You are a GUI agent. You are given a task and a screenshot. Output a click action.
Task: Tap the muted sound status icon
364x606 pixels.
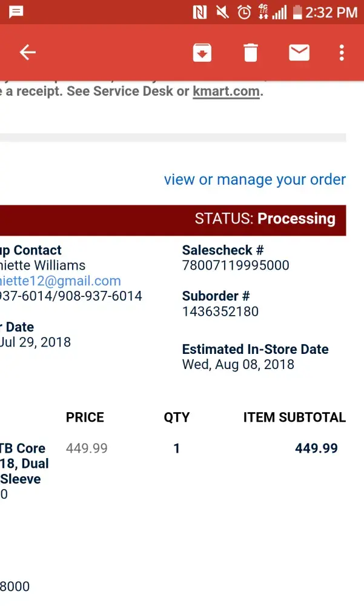tap(222, 12)
